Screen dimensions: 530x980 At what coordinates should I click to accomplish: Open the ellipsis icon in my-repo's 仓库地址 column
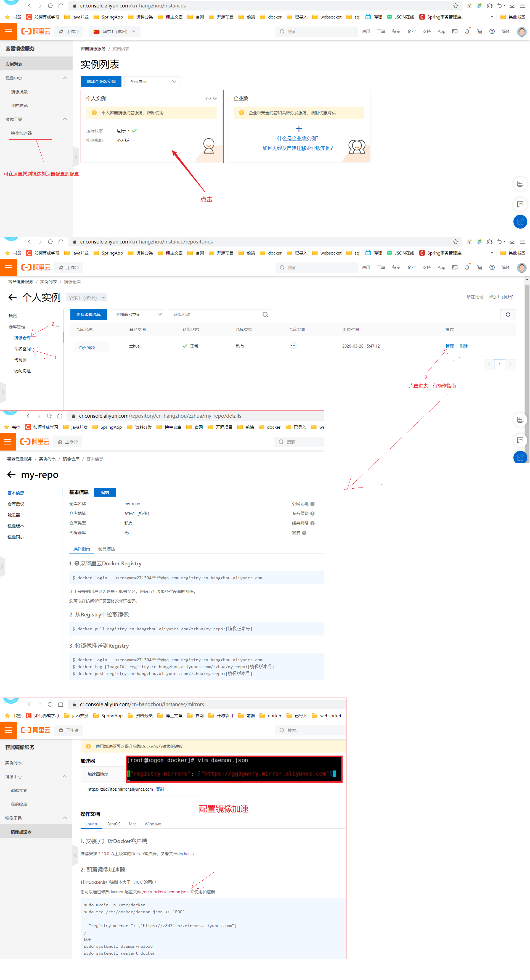[293, 346]
